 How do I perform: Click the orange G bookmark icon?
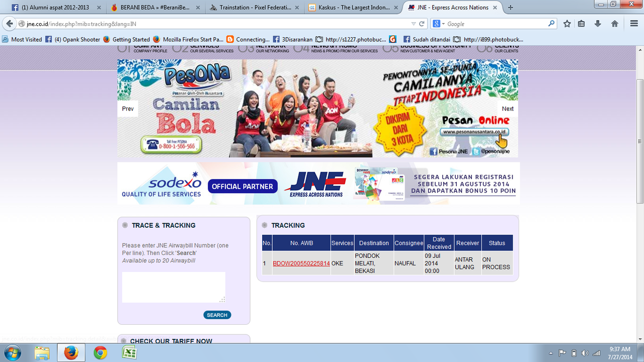[x=393, y=39]
